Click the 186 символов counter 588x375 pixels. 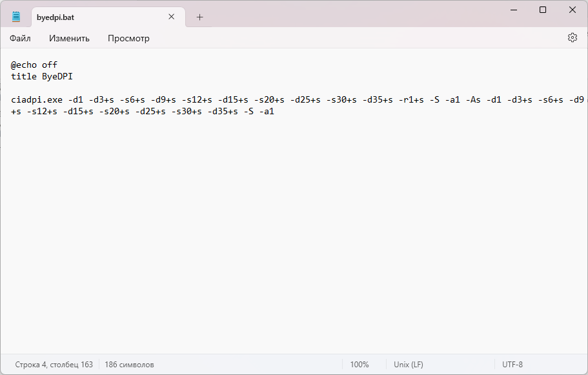pyautogui.click(x=129, y=365)
